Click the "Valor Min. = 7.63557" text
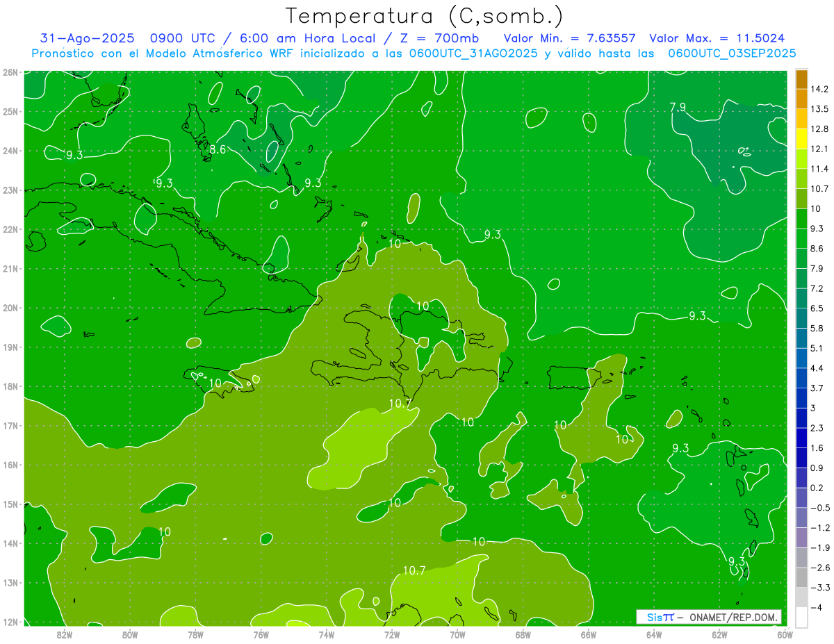 click(x=569, y=38)
